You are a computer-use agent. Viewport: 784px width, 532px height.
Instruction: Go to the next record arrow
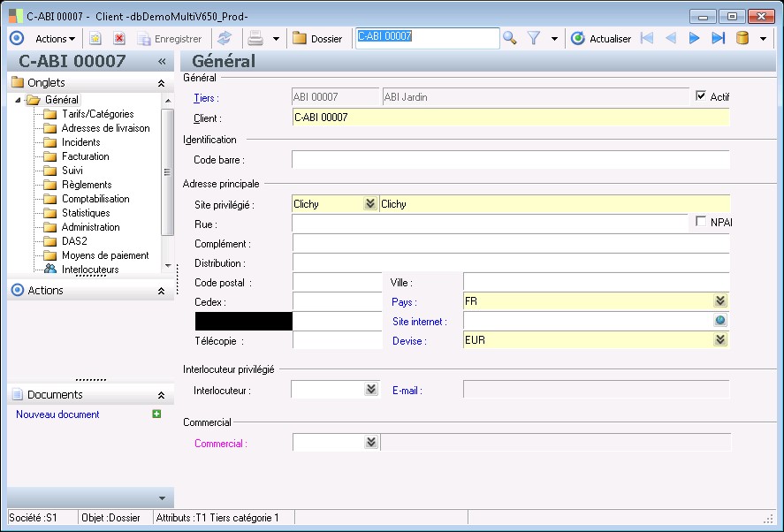pos(694,38)
